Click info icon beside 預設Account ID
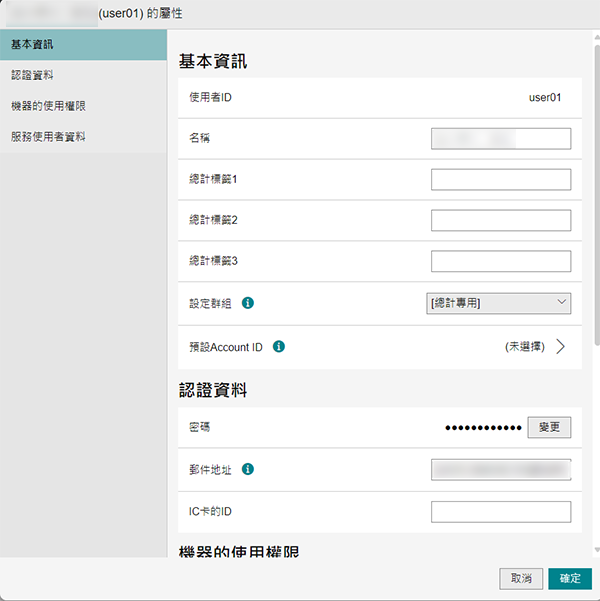 click(x=279, y=347)
